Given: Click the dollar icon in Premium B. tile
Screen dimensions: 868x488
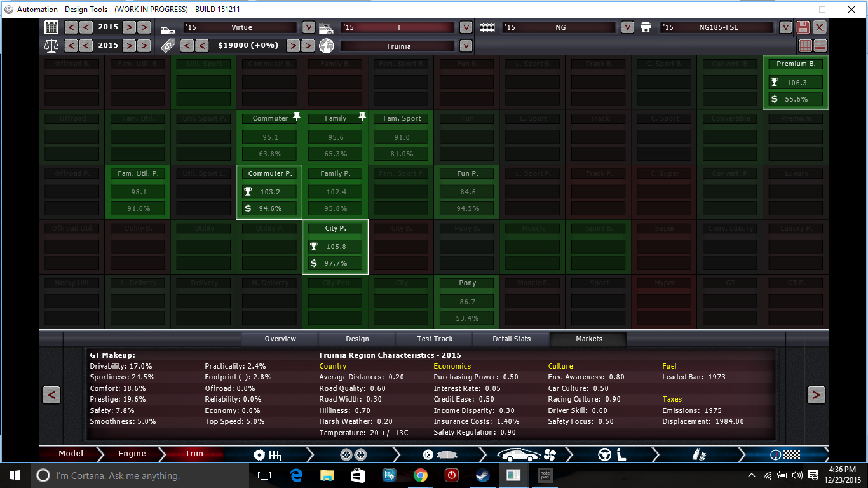Looking at the screenshot, I should 774,99.
